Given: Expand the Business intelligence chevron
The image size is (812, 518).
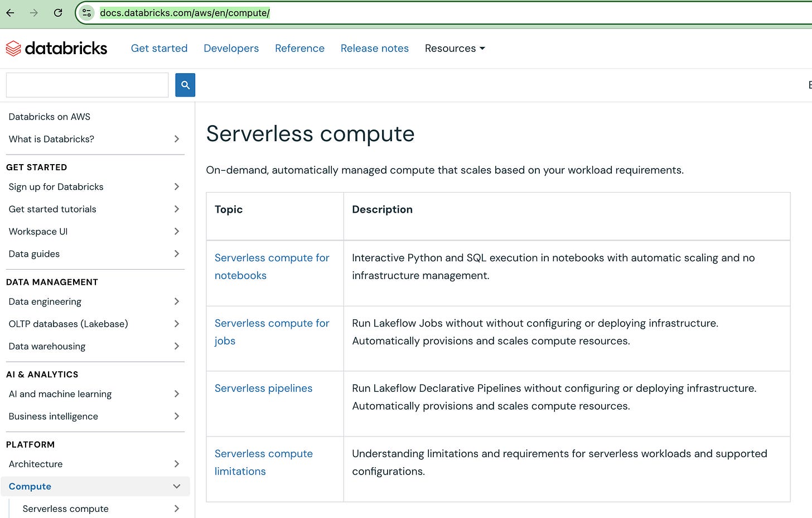Looking at the screenshot, I should (176, 416).
